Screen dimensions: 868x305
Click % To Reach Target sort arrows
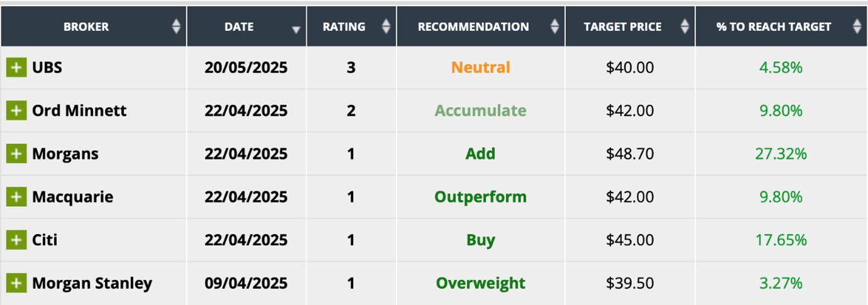857,26
